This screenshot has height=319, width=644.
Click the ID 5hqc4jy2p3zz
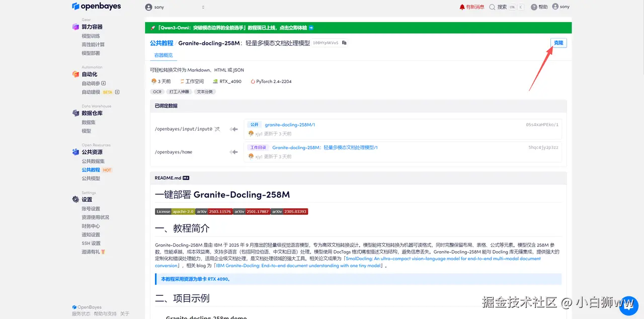[x=543, y=147]
